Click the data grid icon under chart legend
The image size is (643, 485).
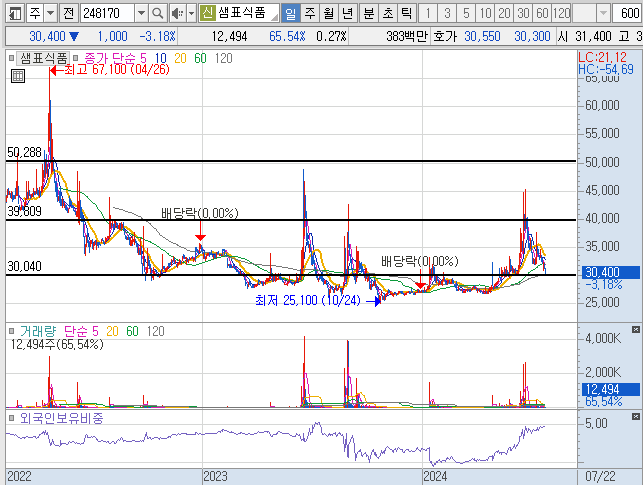pos(18,76)
